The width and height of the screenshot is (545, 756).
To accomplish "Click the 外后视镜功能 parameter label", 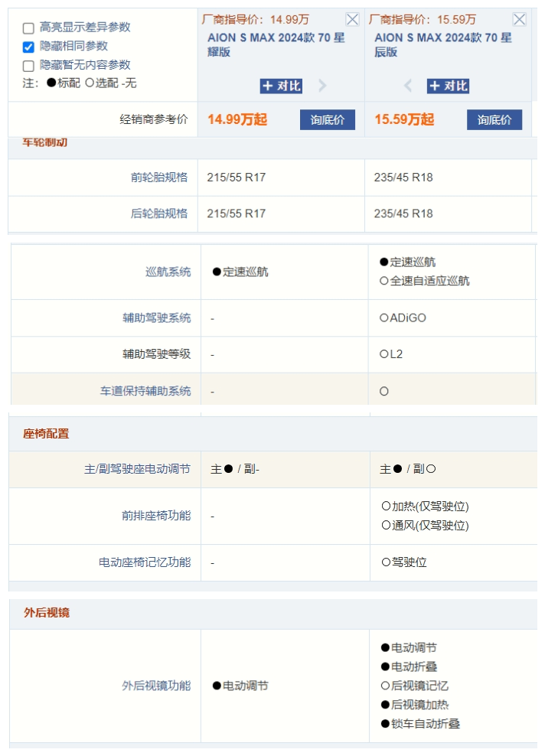I will (156, 686).
